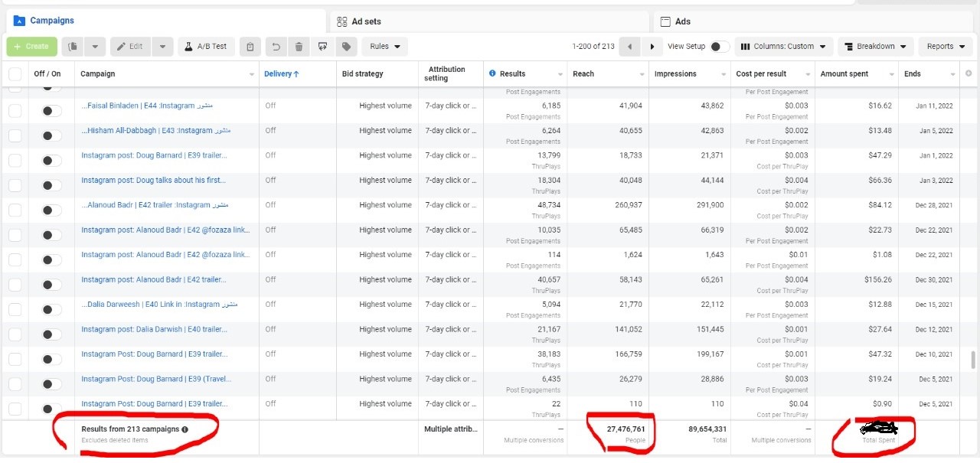Switch to the Ad sets tab
This screenshot has height=463, width=980.
489,21
